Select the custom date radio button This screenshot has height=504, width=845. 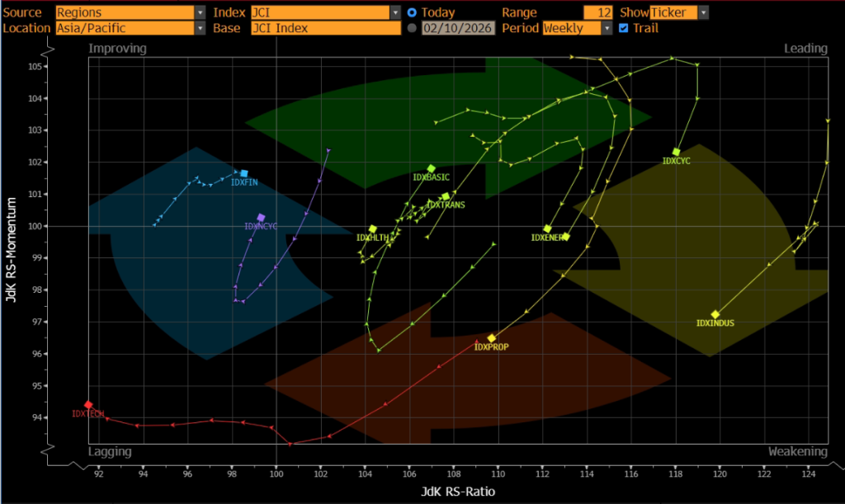click(x=413, y=28)
